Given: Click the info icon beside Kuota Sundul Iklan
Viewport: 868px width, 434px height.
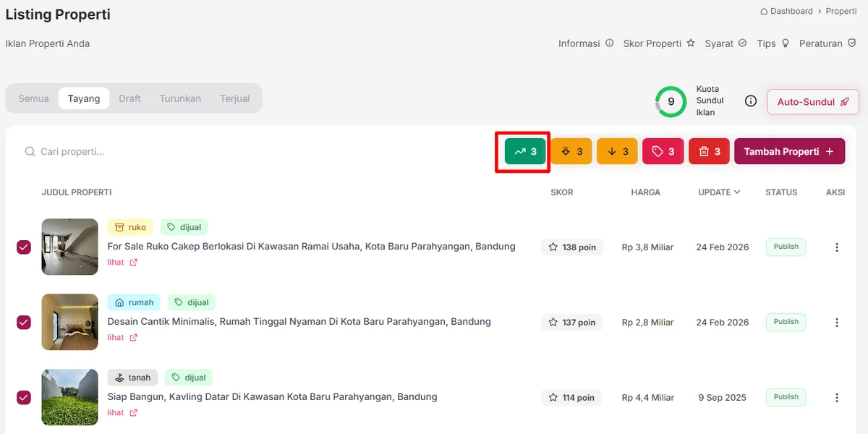Looking at the screenshot, I should [751, 101].
